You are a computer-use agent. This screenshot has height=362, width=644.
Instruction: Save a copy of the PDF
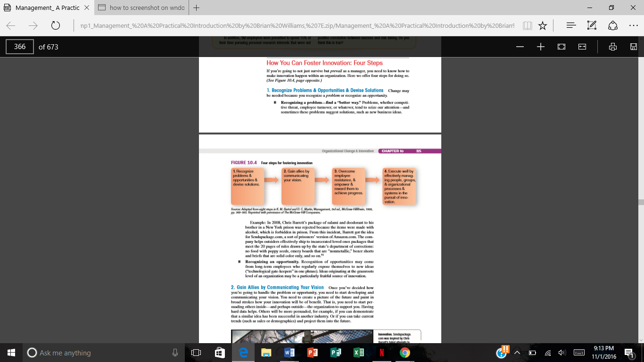pos(634,47)
